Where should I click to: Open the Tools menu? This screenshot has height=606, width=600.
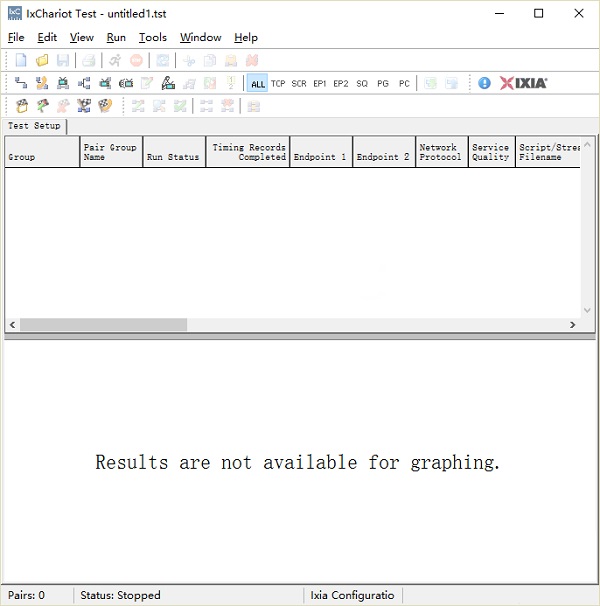153,37
